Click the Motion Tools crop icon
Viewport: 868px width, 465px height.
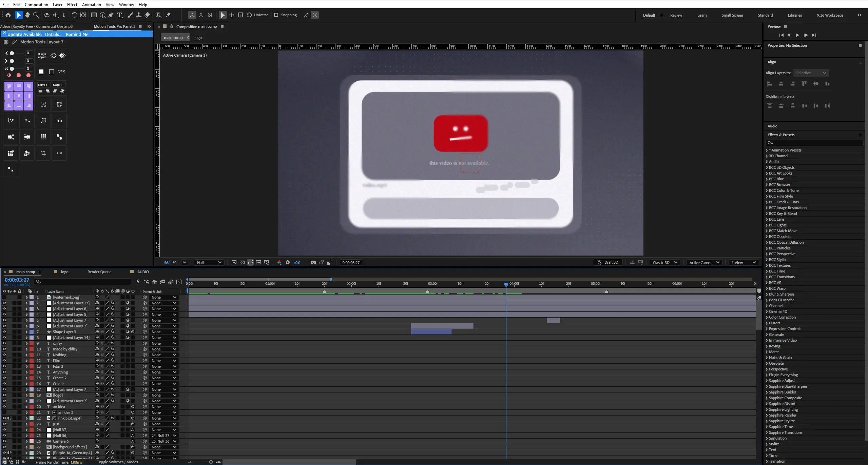[x=43, y=153]
